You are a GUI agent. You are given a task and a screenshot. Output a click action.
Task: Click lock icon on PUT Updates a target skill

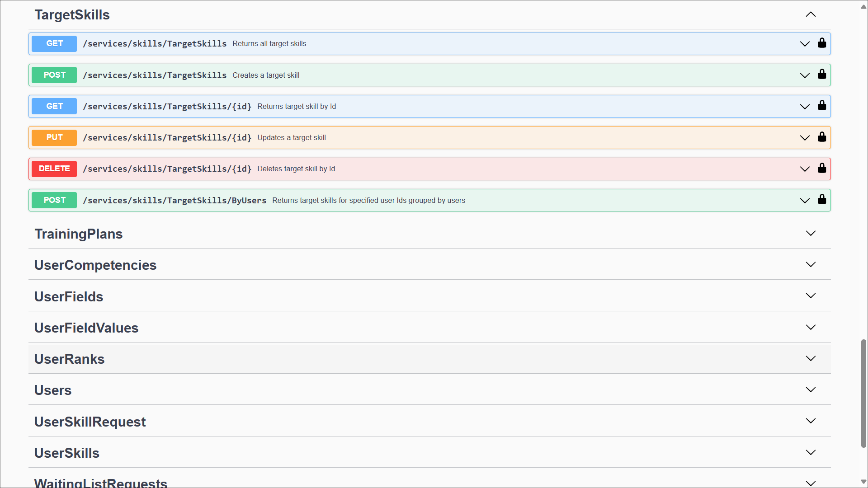pos(822,137)
